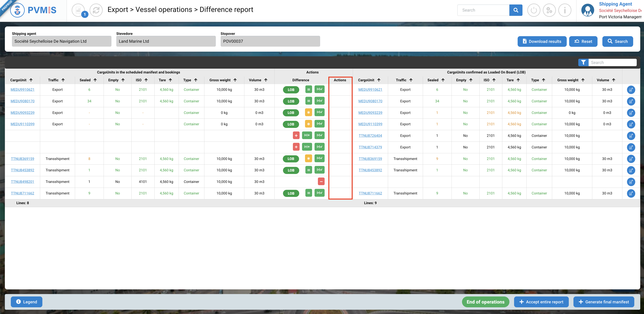Screen dimensions: 644x314
Task: Click the table Search filter field
Action: [612, 62]
